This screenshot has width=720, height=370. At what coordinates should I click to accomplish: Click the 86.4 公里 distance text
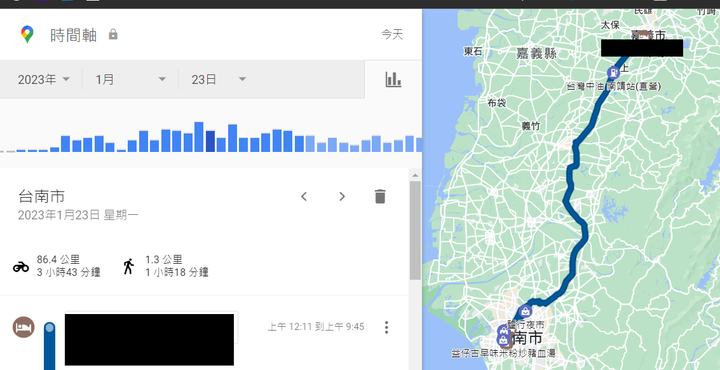[x=58, y=260]
